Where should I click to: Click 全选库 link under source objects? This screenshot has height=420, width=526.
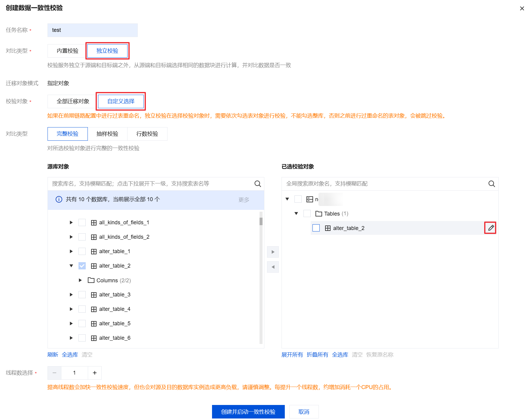(x=70, y=355)
